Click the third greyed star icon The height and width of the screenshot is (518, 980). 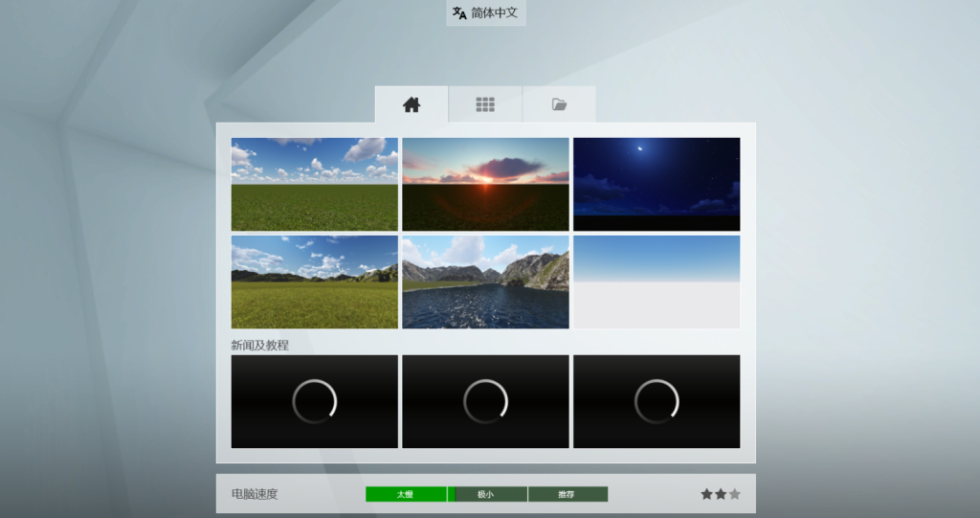(x=735, y=494)
